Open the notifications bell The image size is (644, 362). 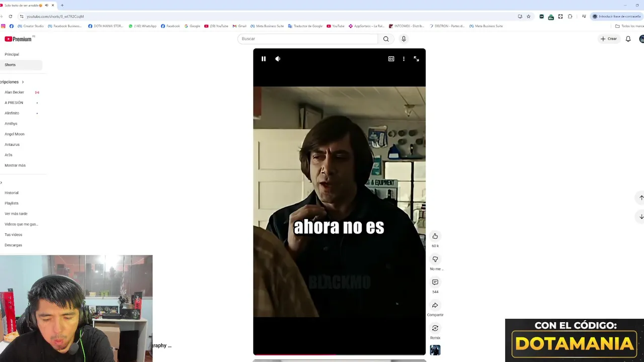(x=628, y=39)
